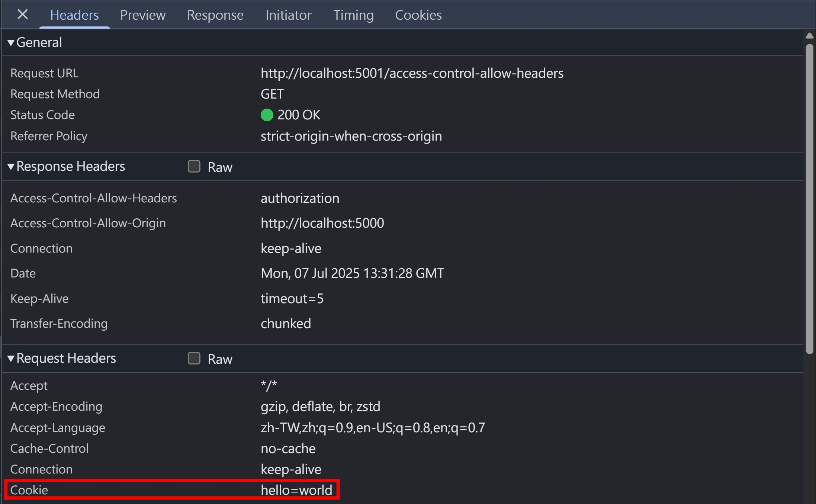Select the http://localhost:5000 origin value
This screenshot has height=504, width=816.
(322, 223)
